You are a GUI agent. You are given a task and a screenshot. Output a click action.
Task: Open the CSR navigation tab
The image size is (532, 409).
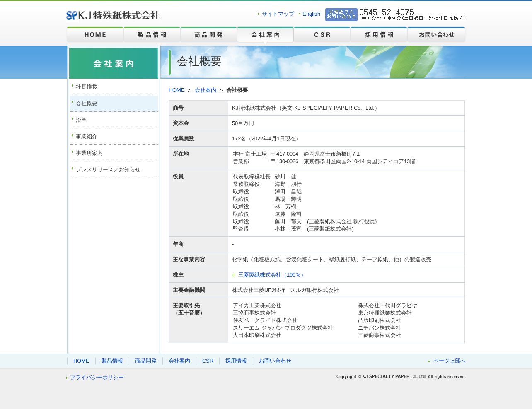pyautogui.click(x=322, y=35)
